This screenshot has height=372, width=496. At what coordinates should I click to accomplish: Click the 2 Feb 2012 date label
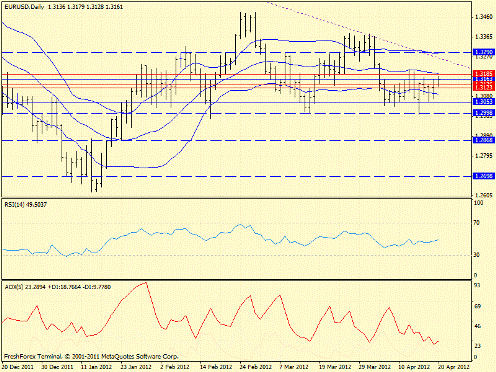pyautogui.click(x=175, y=367)
